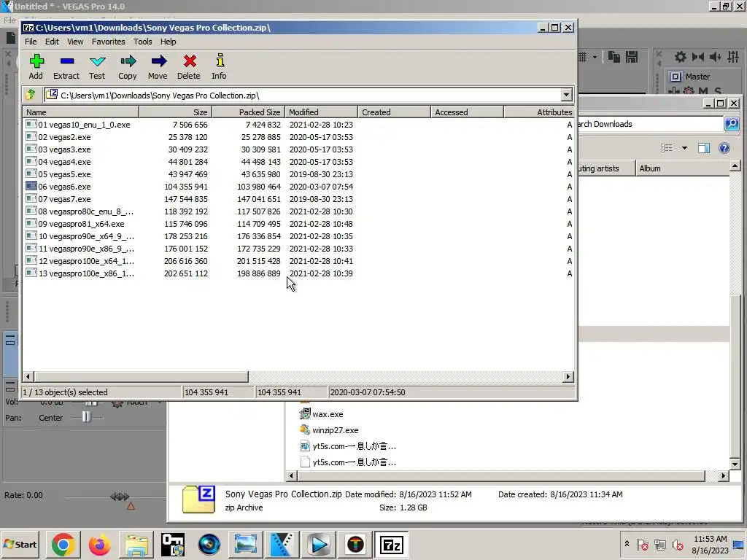747x560 pixels.
Task: Sort by Created column header
Action: 395,112
